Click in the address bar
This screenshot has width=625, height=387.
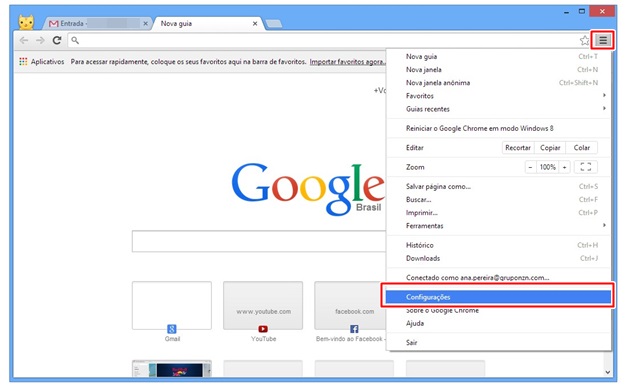point(323,40)
